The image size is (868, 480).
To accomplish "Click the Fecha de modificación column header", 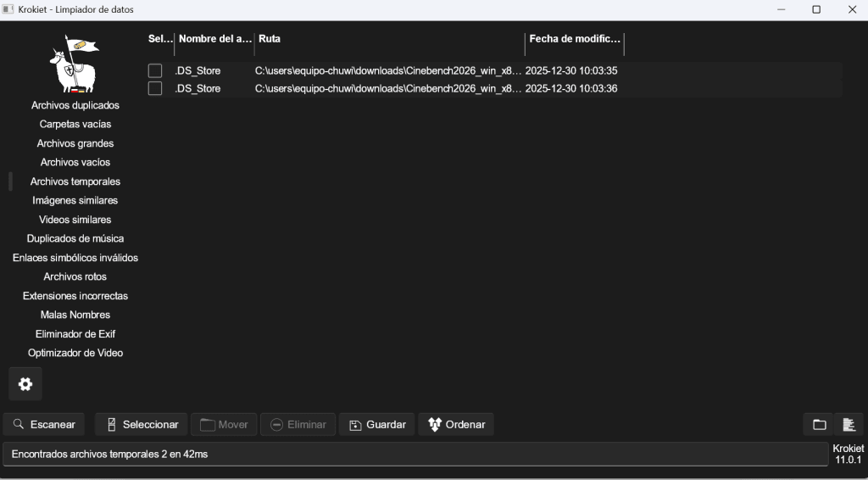I will point(575,39).
